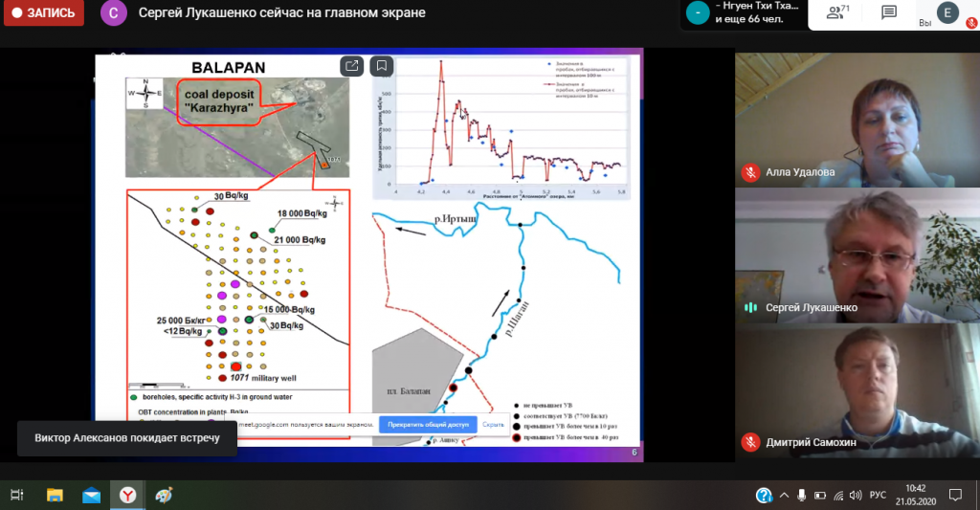The width and height of the screenshot is (980, 510).
Task: Open the Mail app from taskbar
Action: point(91,495)
